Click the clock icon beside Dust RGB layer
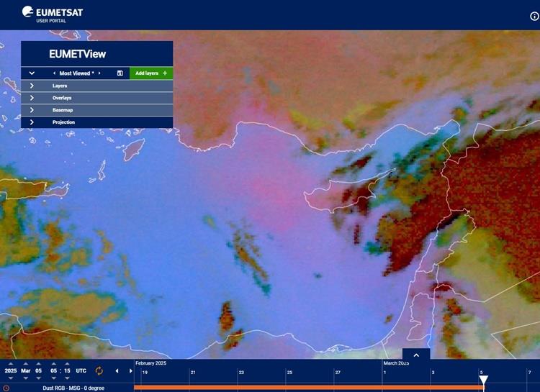 [x=6, y=388]
